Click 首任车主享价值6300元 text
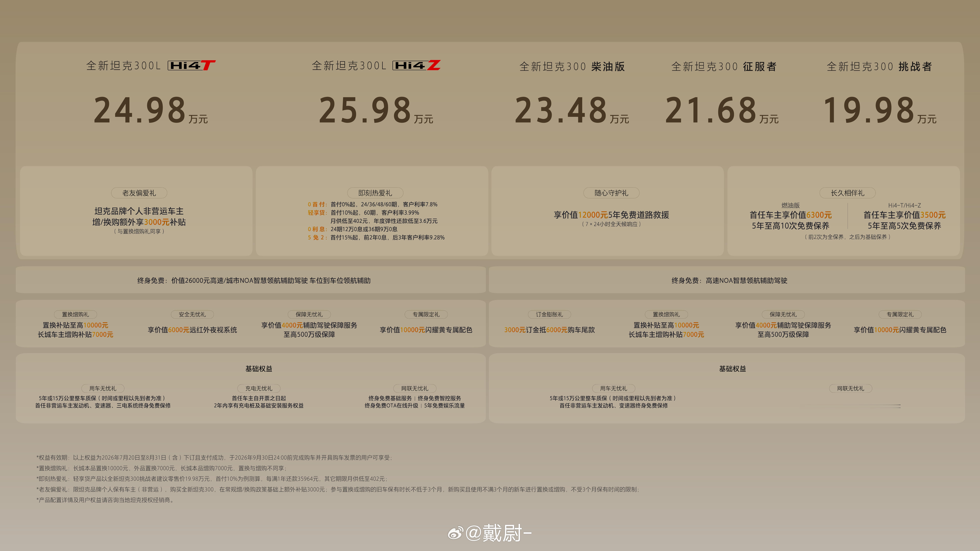 pyautogui.click(x=790, y=215)
